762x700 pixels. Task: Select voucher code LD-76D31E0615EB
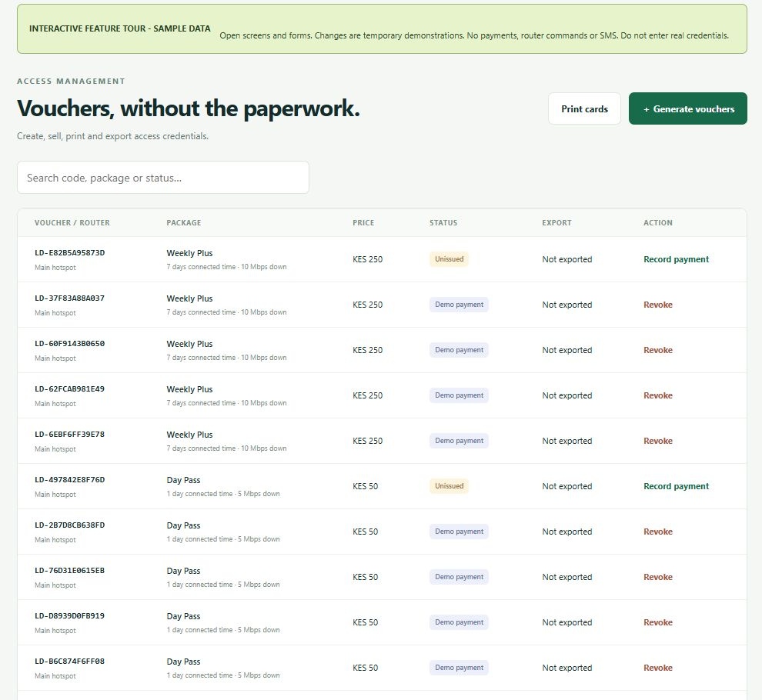click(x=69, y=570)
